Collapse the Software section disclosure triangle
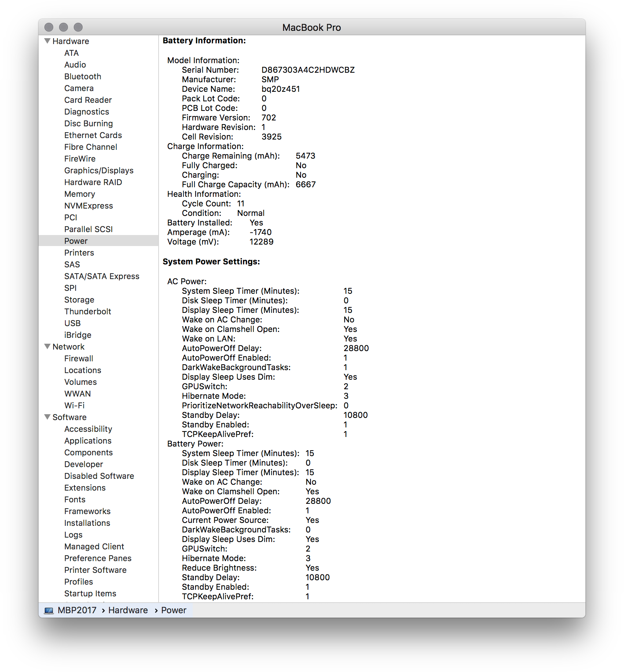Screen dimensions: 624x672 coord(47,417)
